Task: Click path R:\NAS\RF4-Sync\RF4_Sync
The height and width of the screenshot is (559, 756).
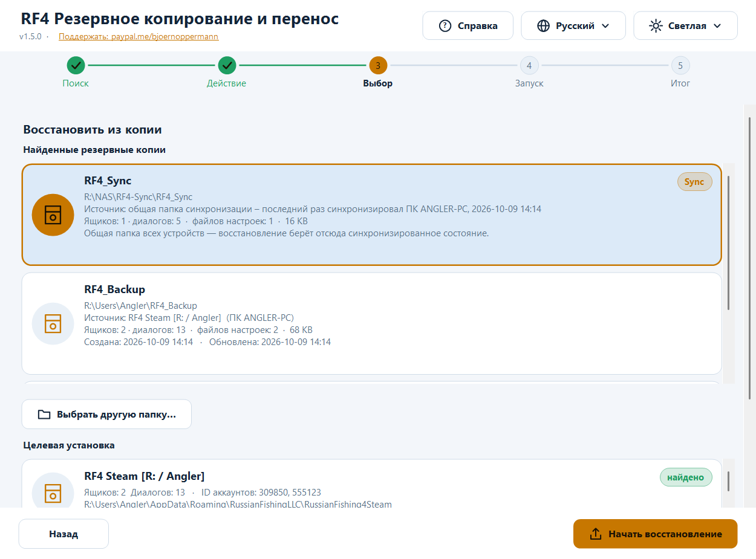Action: (138, 197)
